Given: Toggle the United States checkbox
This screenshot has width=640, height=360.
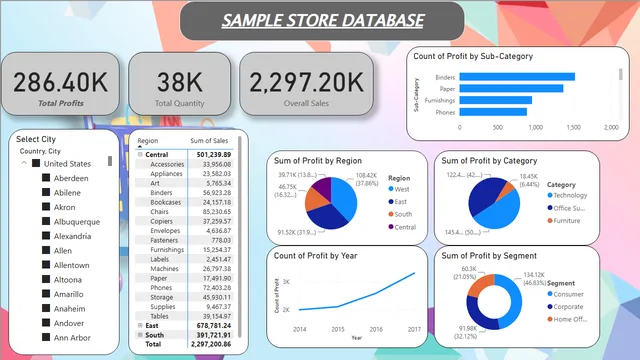Looking at the screenshot, I should click(36, 163).
